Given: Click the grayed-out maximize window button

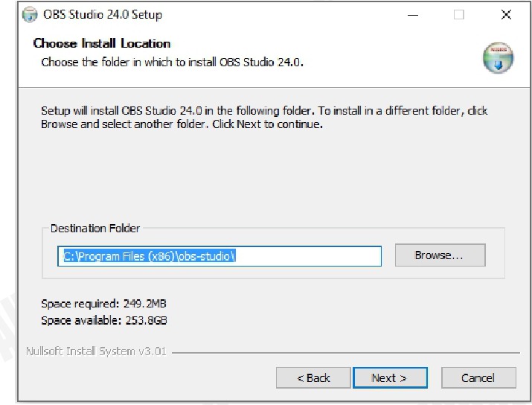Looking at the screenshot, I should pyautogui.click(x=459, y=15).
